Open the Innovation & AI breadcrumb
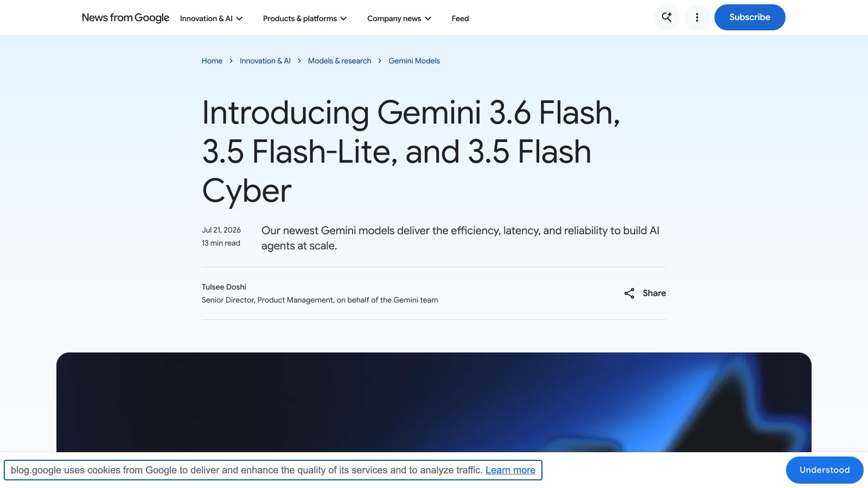The height and width of the screenshot is (488, 868). tap(265, 61)
